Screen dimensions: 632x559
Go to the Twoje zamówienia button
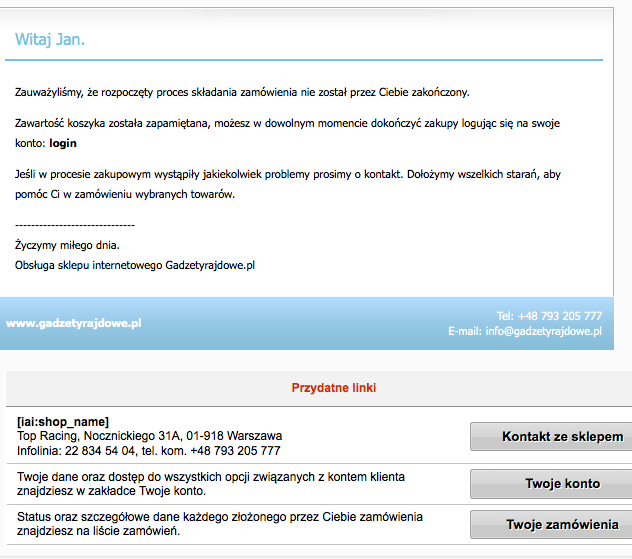click(550, 524)
